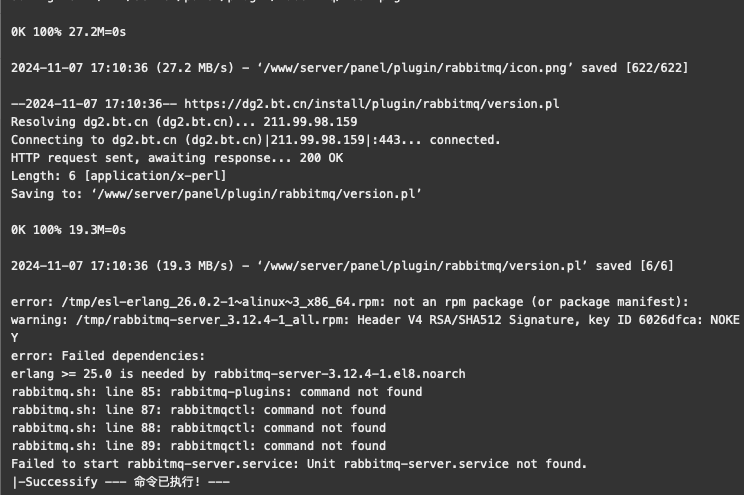Click the 'line 85: rabbitmq-plugins' error line
Screen dimensions: 744x495
(217, 392)
